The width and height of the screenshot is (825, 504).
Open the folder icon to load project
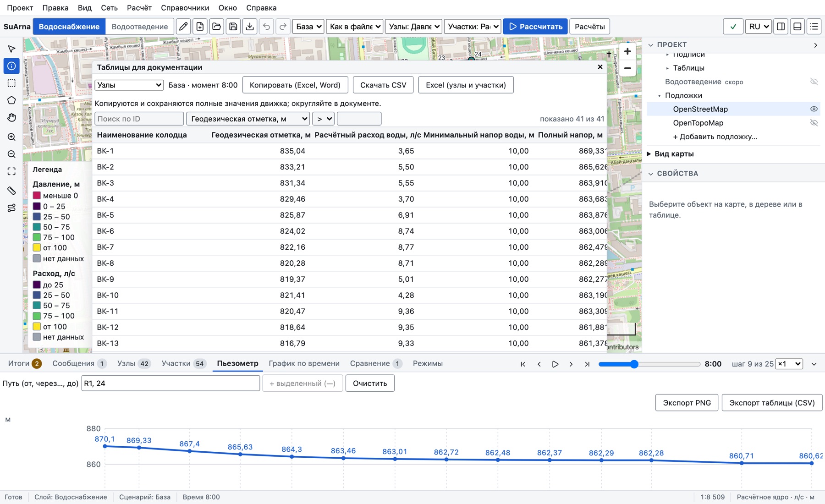(x=216, y=27)
